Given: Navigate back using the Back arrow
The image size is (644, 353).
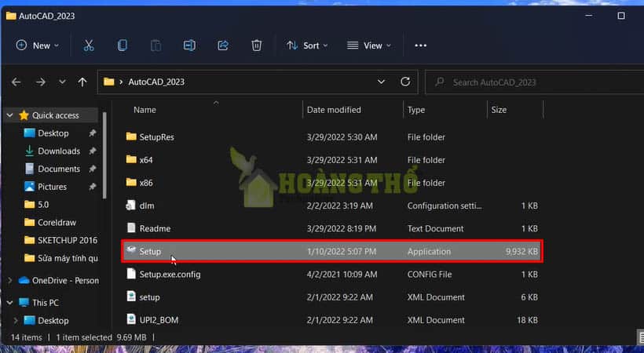Looking at the screenshot, I should tap(16, 82).
